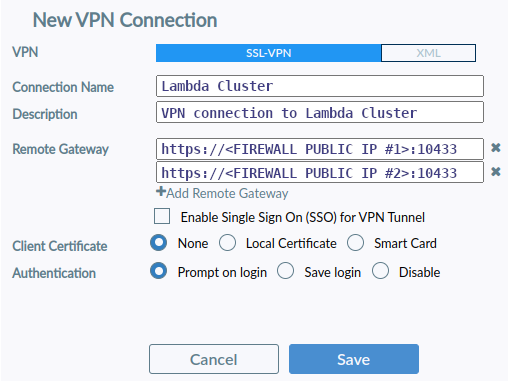The height and width of the screenshot is (382, 508).
Task: Click the plus icon to add a gateway
Action: point(161,192)
